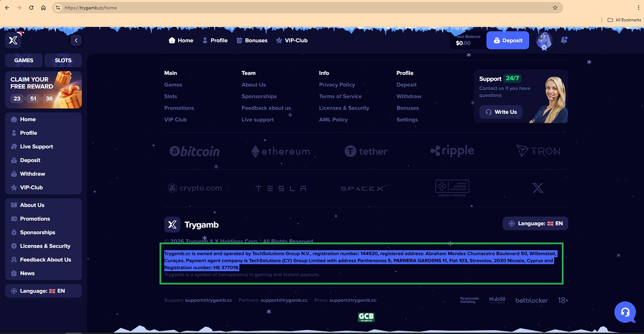Click the Hub88 logo in footer

pos(497,300)
